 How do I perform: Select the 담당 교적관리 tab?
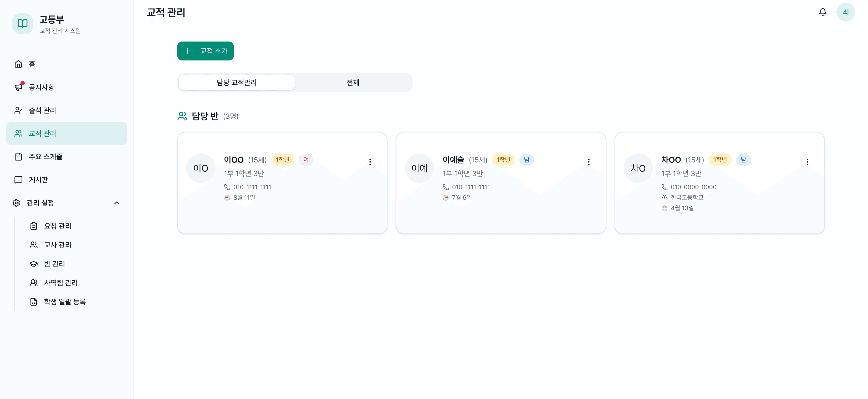coord(237,83)
